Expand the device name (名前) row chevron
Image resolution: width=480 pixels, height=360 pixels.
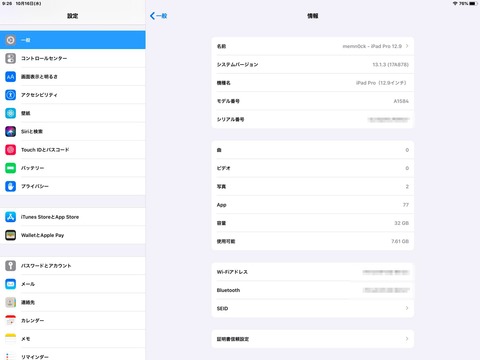pyautogui.click(x=407, y=46)
